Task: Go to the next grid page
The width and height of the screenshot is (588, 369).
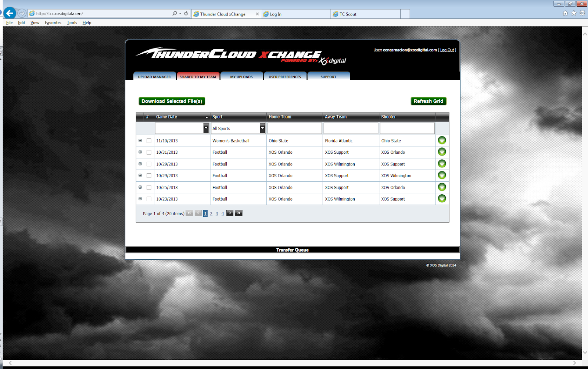Action: [x=230, y=213]
